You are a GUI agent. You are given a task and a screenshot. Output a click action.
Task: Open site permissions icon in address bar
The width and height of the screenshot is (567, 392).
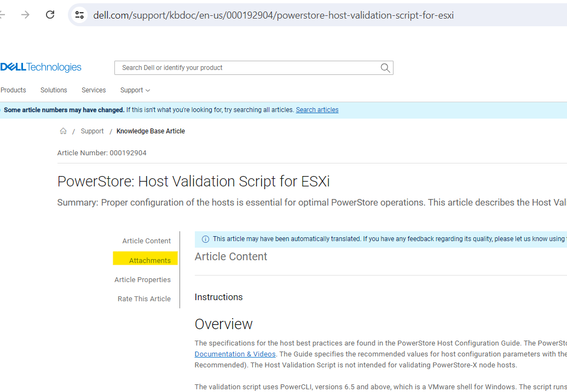coord(80,15)
